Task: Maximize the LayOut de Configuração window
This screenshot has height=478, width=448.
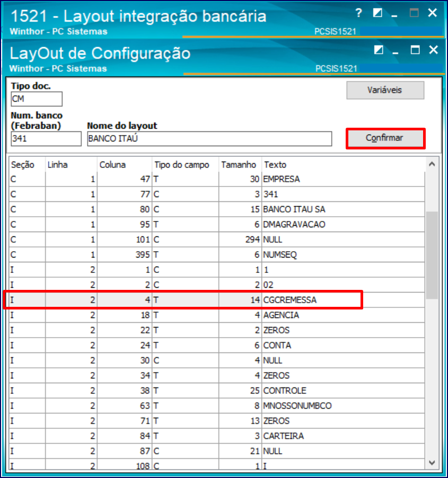Action: (415, 50)
